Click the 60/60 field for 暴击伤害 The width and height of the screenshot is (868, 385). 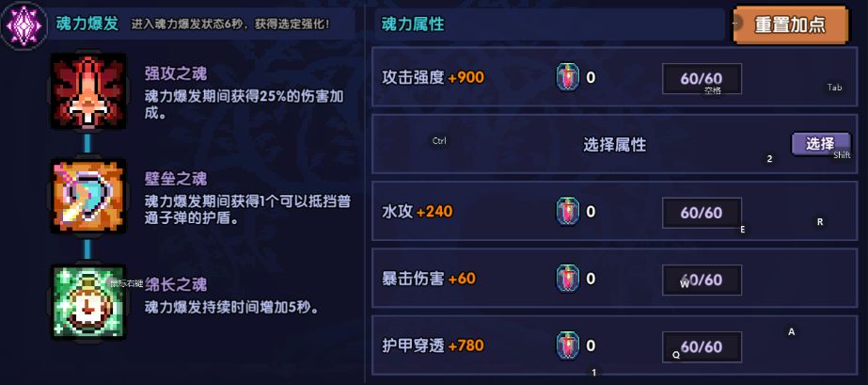tap(702, 280)
